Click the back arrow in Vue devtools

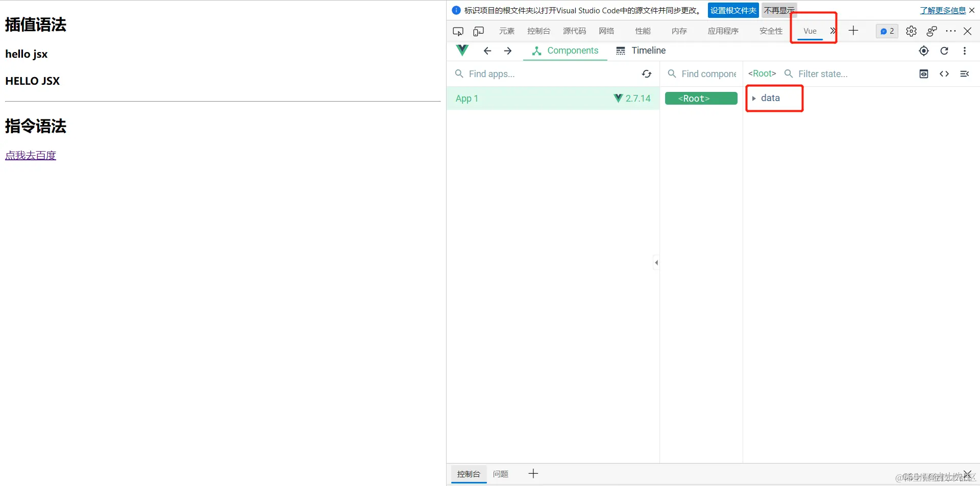487,51
